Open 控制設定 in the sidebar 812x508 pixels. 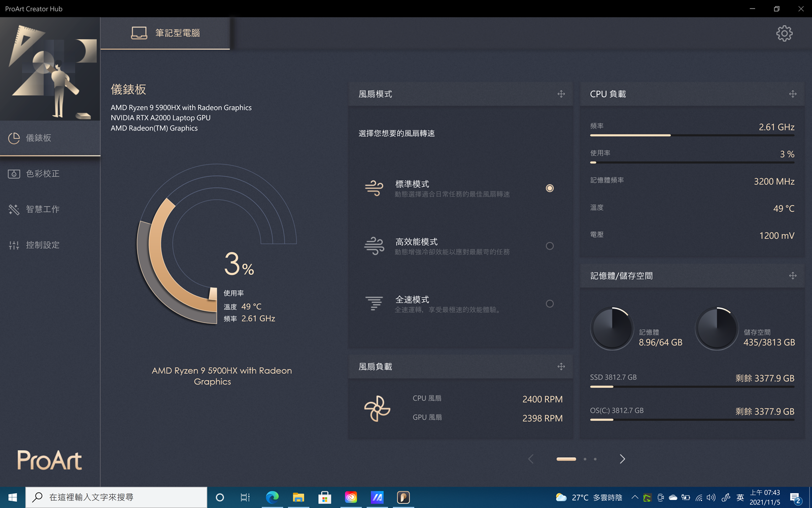point(43,245)
